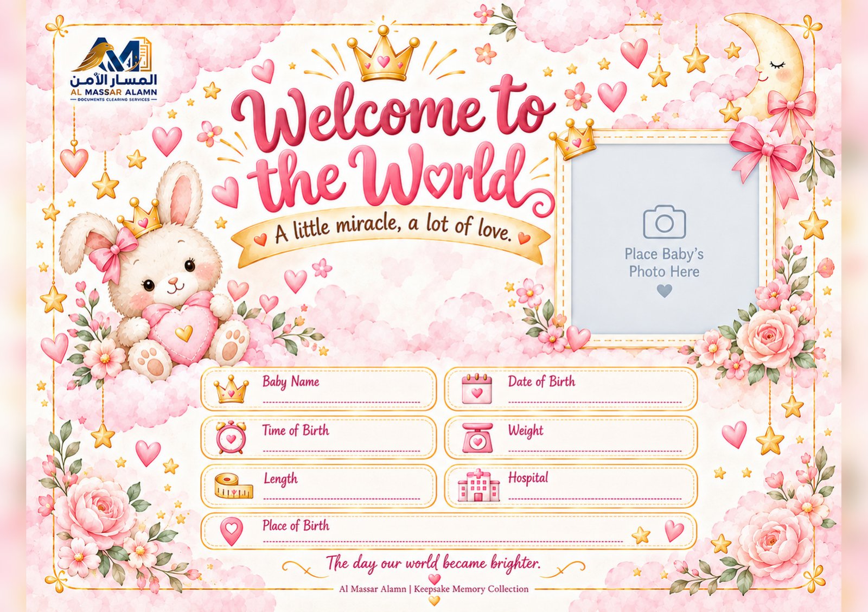This screenshot has height=612, width=868.
Task: Click the pink heart in Place of Birth field
Action: point(674,531)
